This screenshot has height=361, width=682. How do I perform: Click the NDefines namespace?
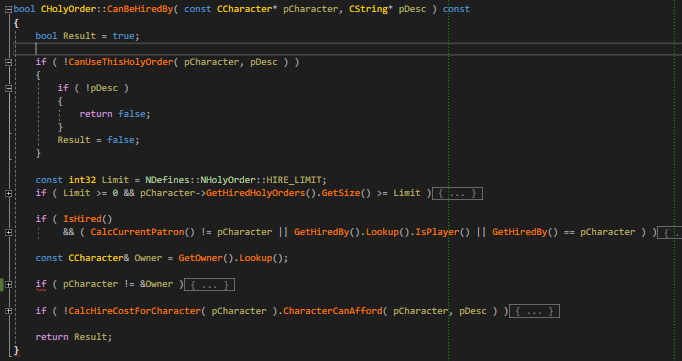pos(167,180)
